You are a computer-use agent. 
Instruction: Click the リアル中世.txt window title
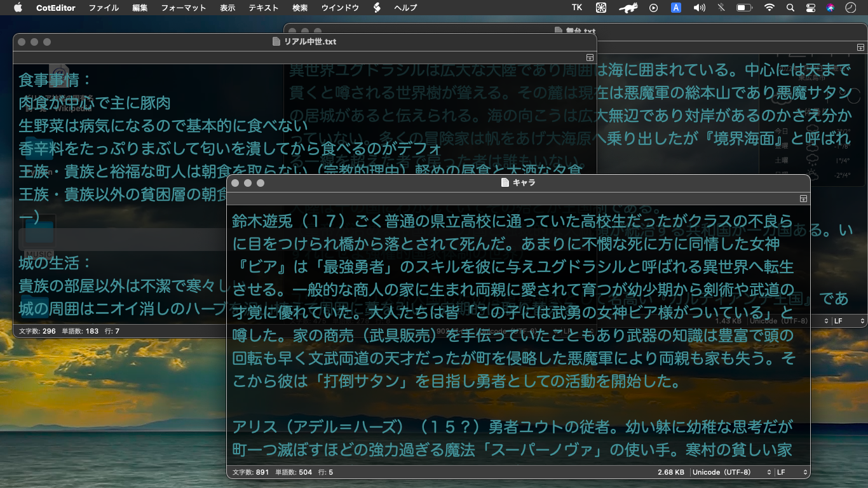(x=310, y=42)
